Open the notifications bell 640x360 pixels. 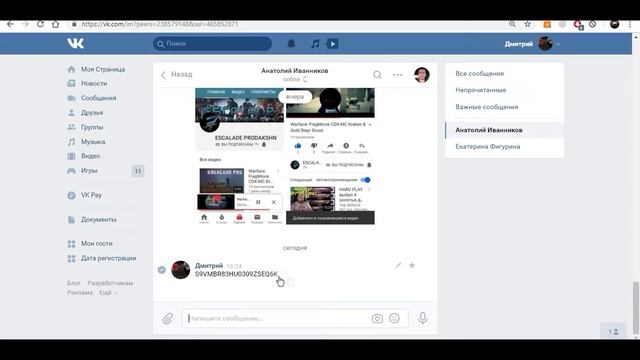pos(291,44)
